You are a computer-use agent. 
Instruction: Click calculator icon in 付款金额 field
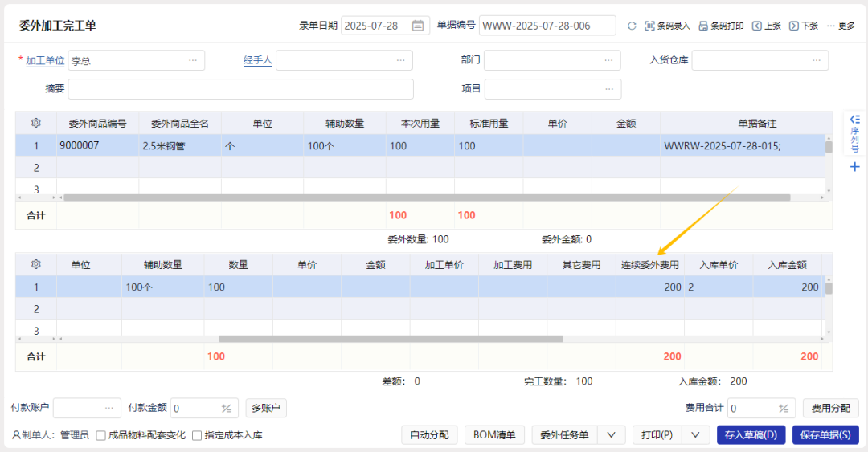227,409
